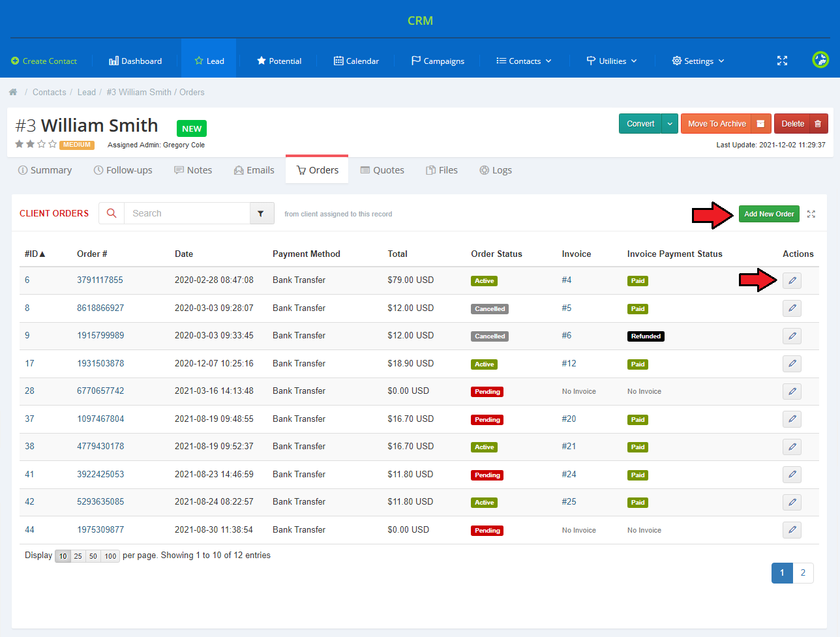Open invoice #4 link

coord(567,280)
